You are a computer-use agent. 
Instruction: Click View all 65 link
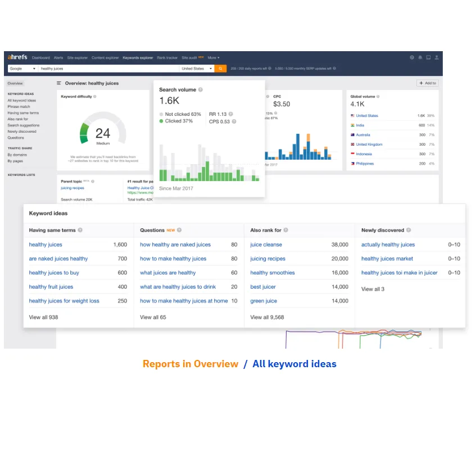coord(153,317)
